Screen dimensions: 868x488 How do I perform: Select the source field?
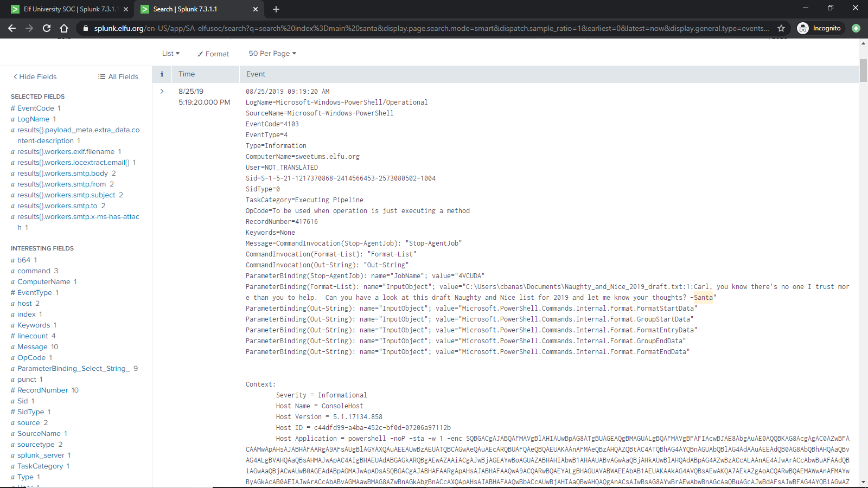(x=29, y=423)
